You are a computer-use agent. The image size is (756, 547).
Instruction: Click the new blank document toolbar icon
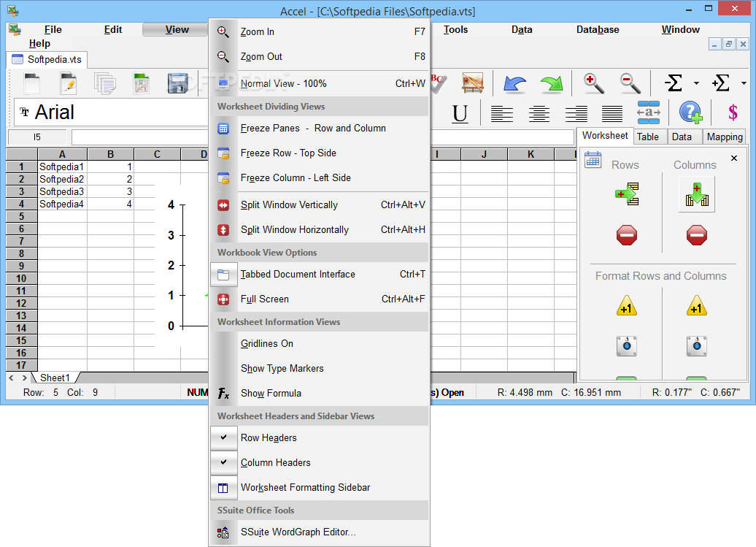(x=32, y=83)
